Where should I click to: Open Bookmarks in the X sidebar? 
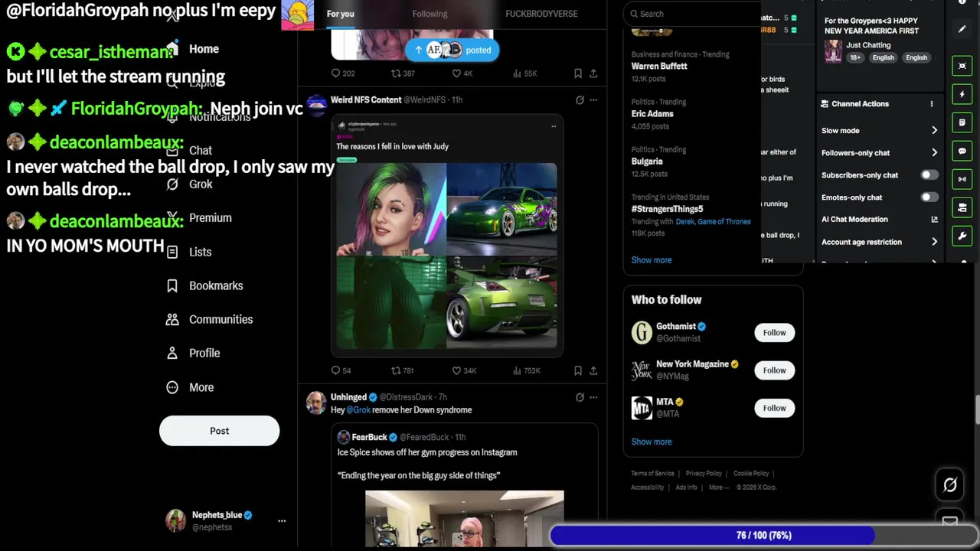point(204,285)
